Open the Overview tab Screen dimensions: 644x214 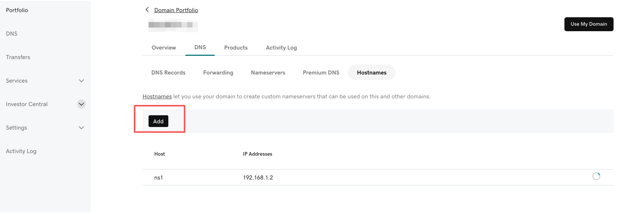point(164,48)
